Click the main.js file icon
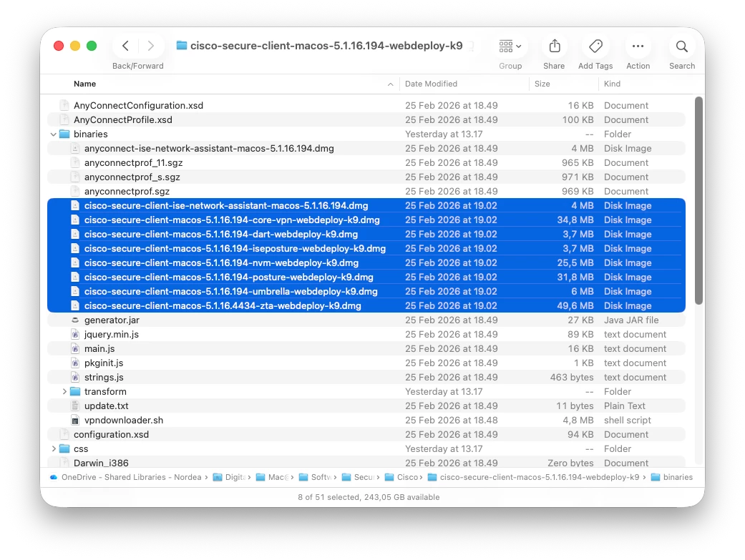 click(x=75, y=348)
